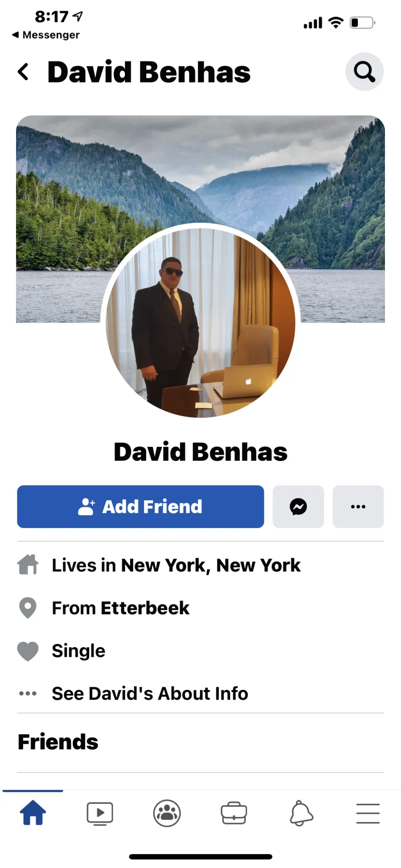The width and height of the screenshot is (401, 868).
Task: Open the search magnifier icon
Action: (x=364, y=72)
